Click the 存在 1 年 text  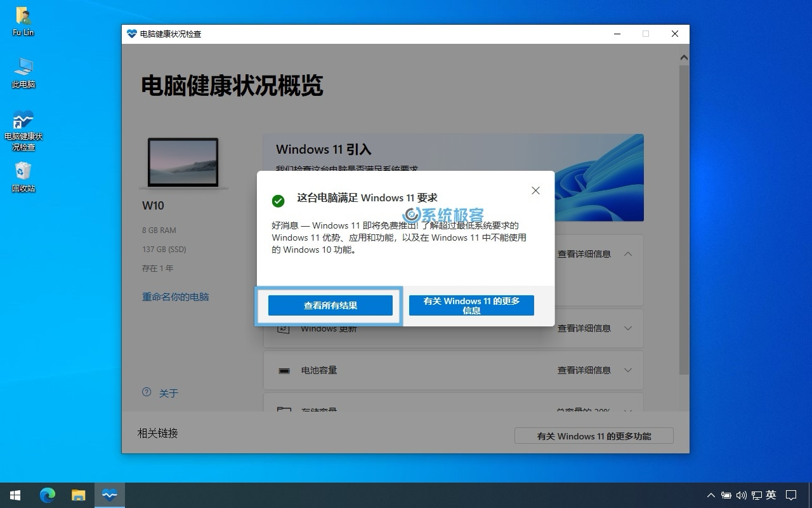tap(158, 268)
